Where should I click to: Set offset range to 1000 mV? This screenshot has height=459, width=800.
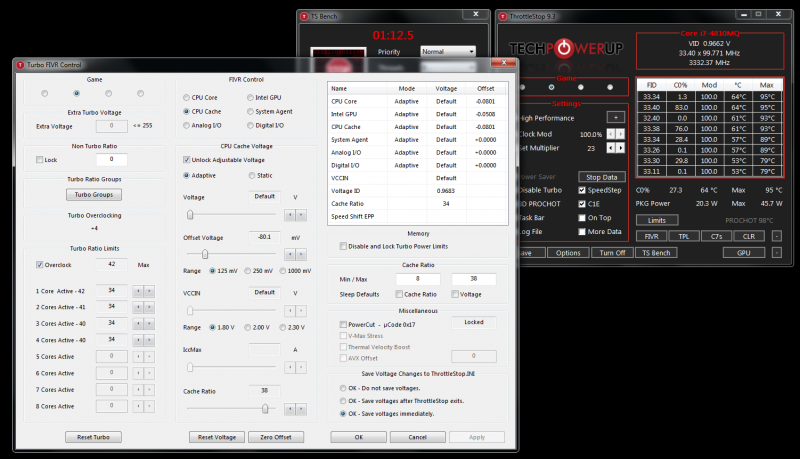[283, 271]
